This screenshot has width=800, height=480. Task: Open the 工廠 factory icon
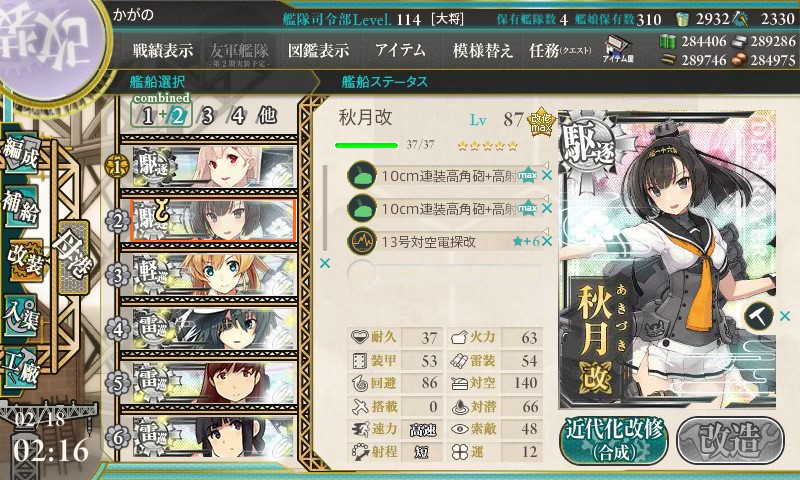(21, 366)
